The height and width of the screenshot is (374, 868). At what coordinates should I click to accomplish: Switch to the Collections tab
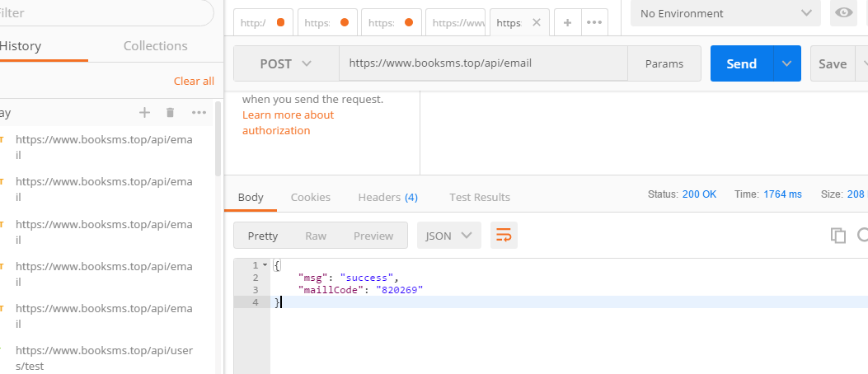click(x=155, y=46)
